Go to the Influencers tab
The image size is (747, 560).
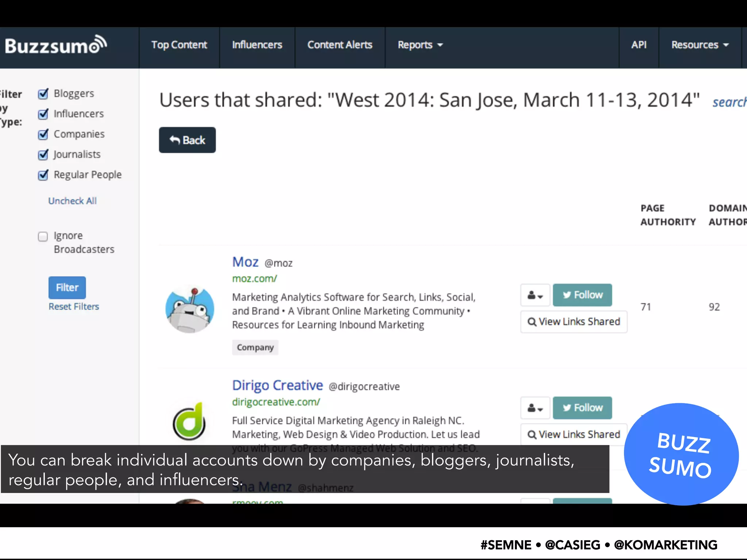[x=257, y=45]
